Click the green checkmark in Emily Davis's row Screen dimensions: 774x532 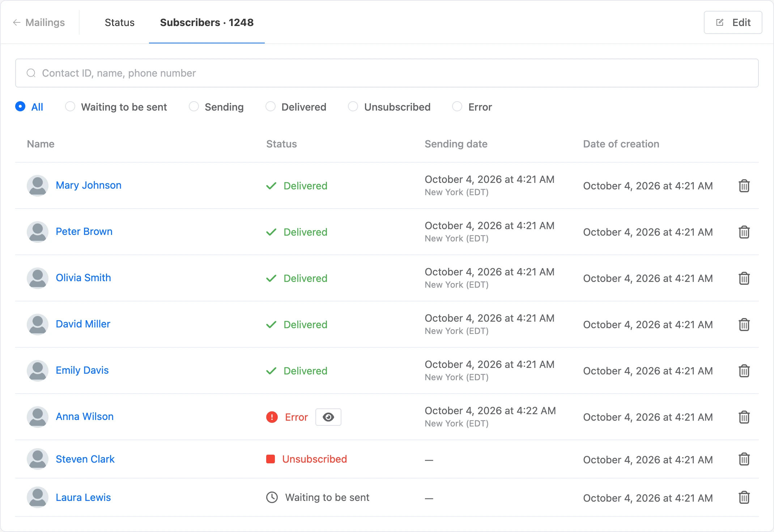click(x=271, y=371)
